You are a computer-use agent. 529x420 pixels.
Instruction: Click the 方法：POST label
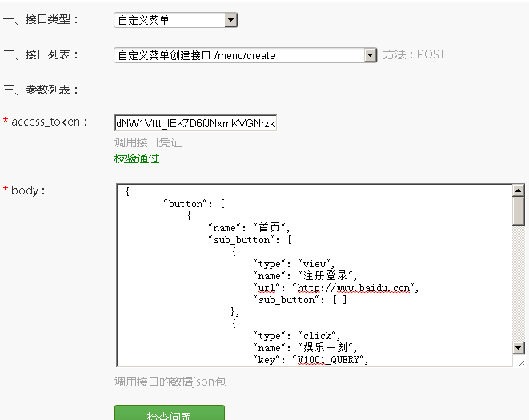[x=414, y=55]
